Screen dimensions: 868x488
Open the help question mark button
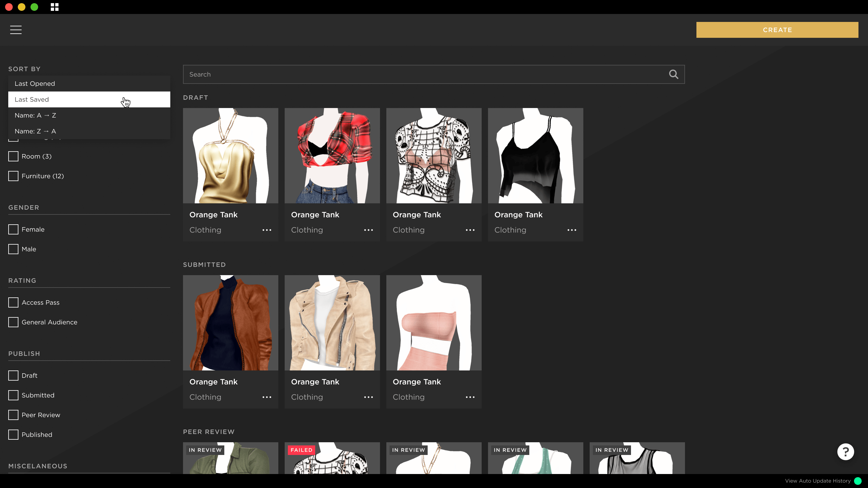(x=845, y=451)
